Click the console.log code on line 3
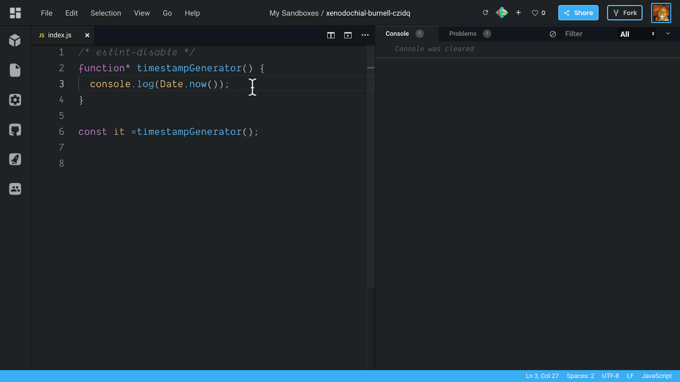Viewport: 680px width, 382px height. coord(160,84)
